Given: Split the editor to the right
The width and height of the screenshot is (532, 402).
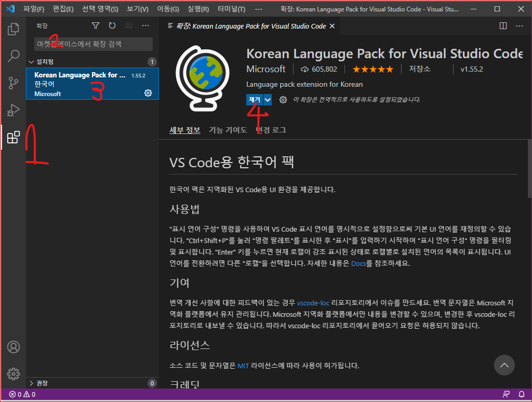Looking at the screenshot, I should pos(503,26).
